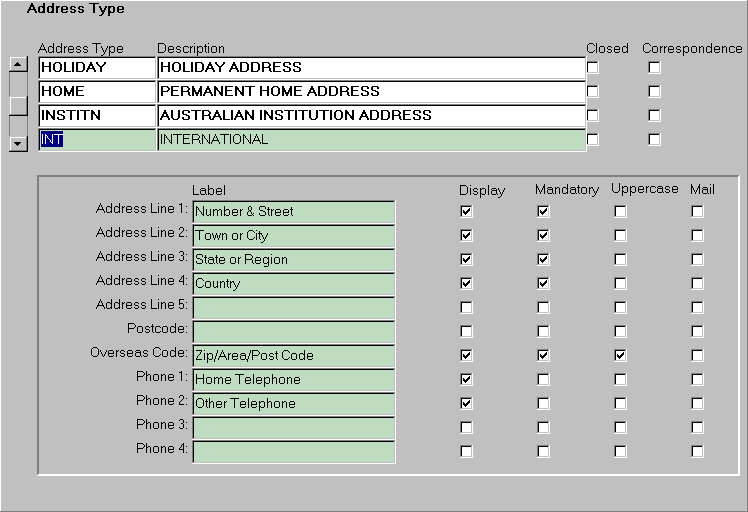Select the INSTITN address type field
Screen dimensions: 748x512
point(96,116)
